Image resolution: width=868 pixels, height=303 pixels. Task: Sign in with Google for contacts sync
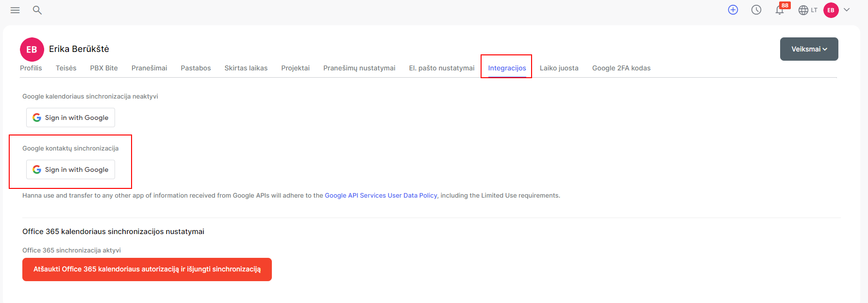[70, 169]
